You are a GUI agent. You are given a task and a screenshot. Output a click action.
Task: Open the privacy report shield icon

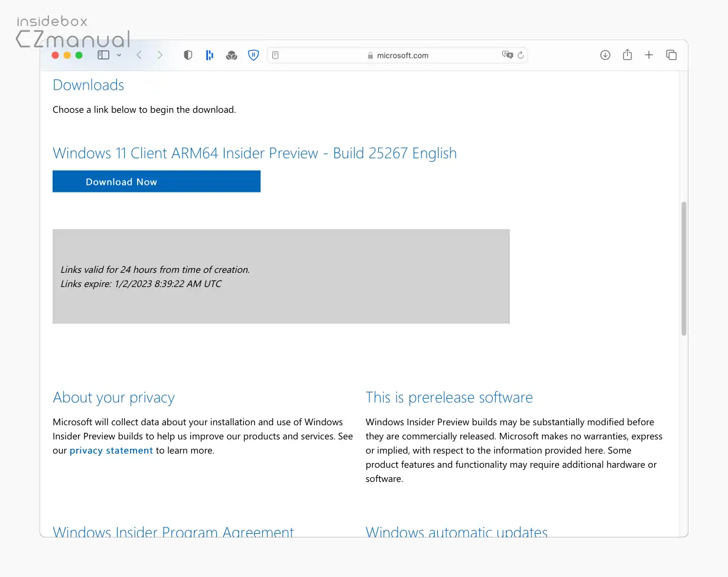(x=188, y=55)
